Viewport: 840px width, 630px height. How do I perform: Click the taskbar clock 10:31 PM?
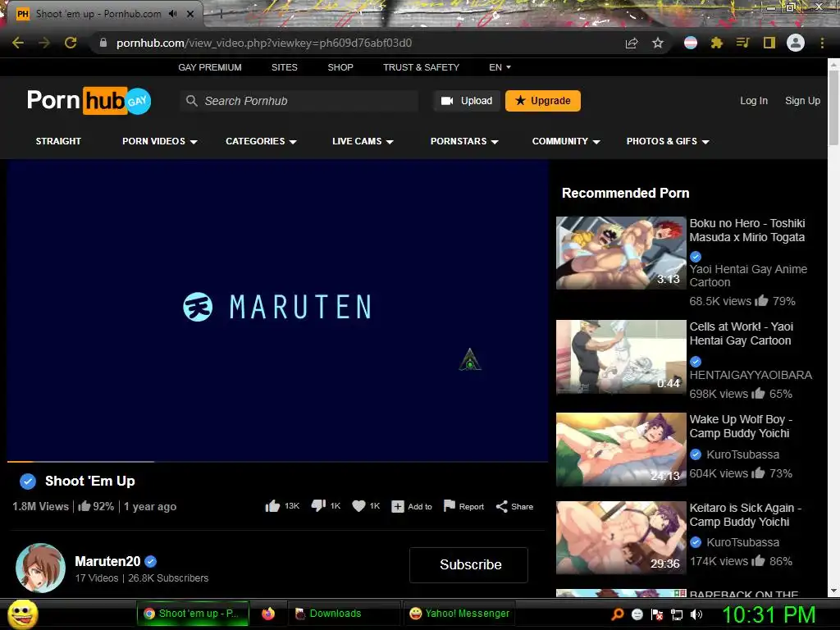coord(769,614)
